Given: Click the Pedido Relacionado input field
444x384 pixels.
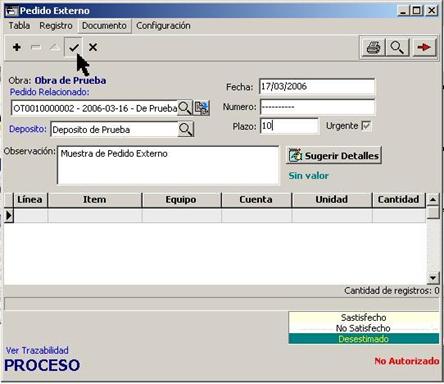Looking at the screenshot, I should (x=95, y=108).
